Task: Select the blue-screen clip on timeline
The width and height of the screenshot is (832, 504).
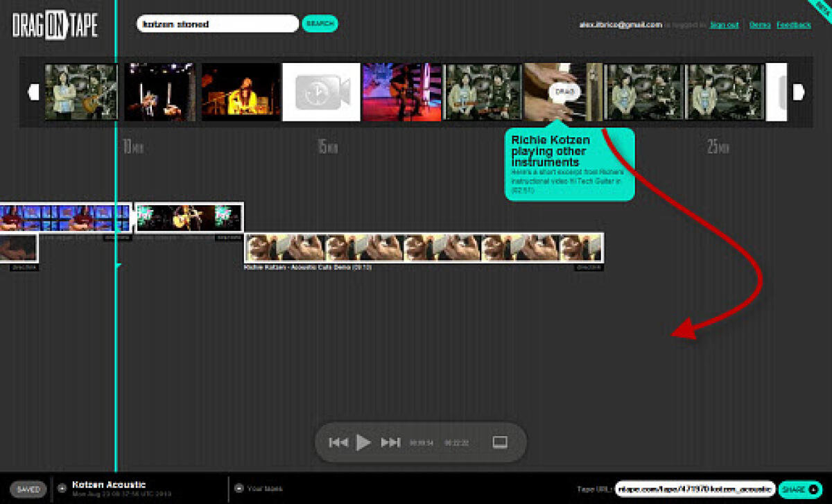Action: click(x=66, y=217)
